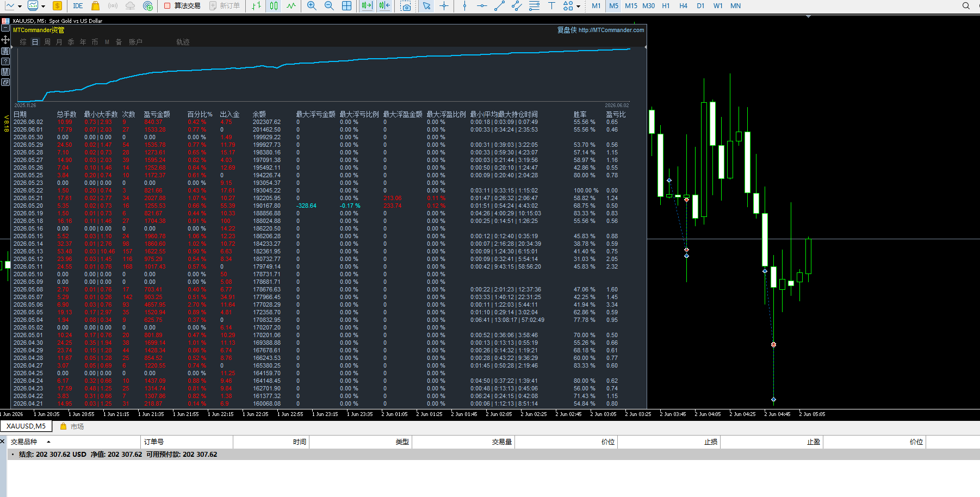Select the trendline drawing tool
Screen dimensions: 980x497
click(499, 6)
